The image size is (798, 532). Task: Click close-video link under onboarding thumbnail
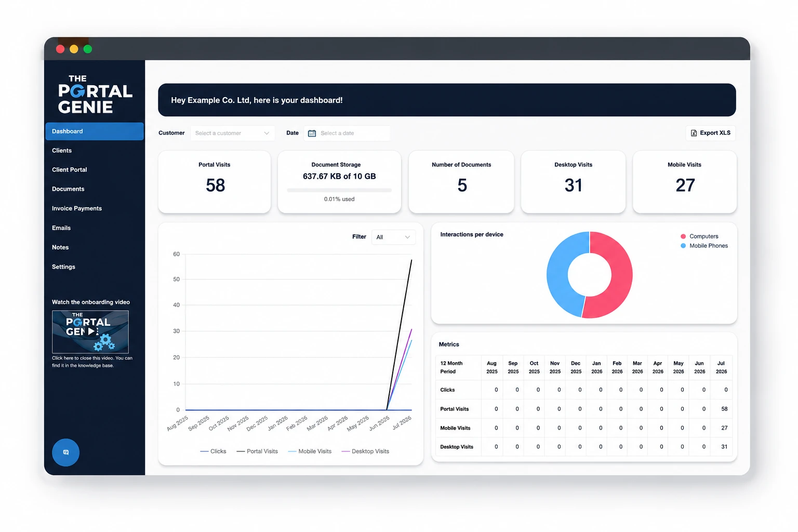tap(92, 362)
